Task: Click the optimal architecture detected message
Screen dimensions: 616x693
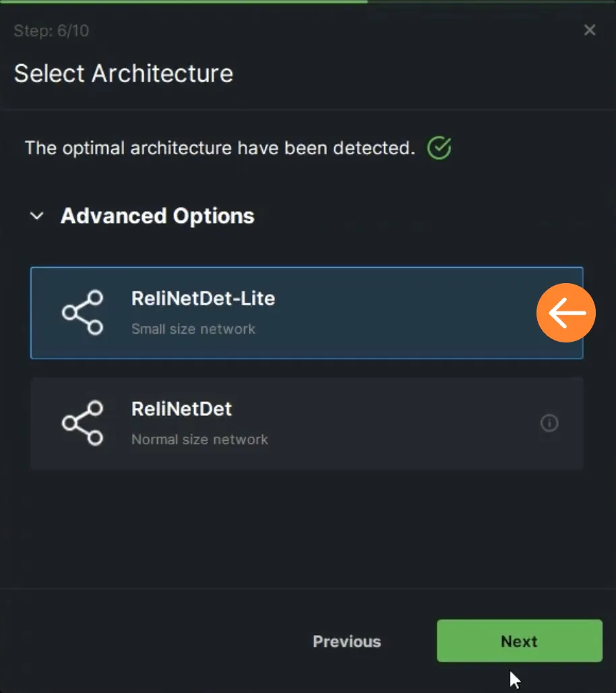Action: coord(220,148)
